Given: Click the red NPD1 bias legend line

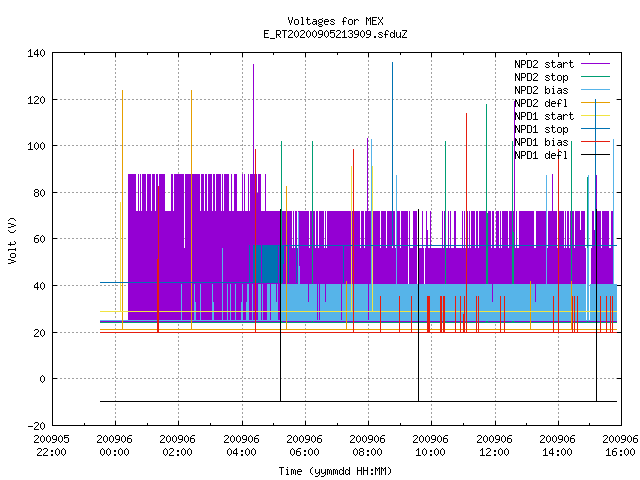Looking at the screenshot, I should coord(596,142).
